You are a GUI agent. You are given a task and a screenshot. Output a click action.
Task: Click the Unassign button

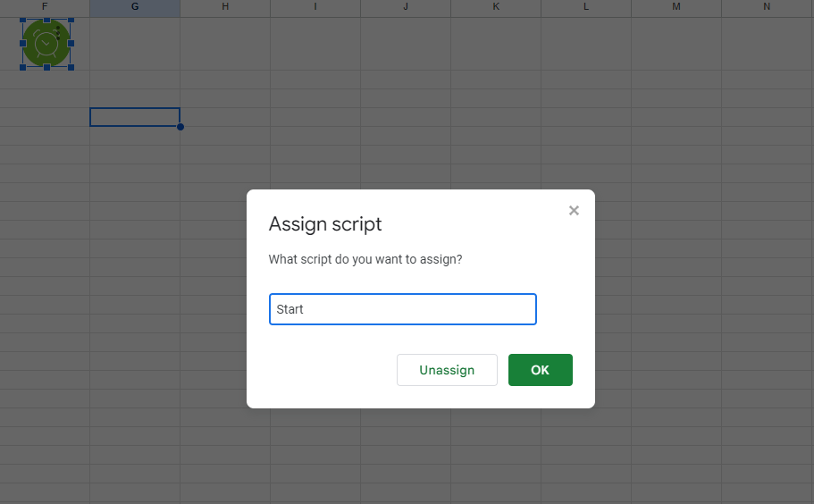[x=447, y=370]
